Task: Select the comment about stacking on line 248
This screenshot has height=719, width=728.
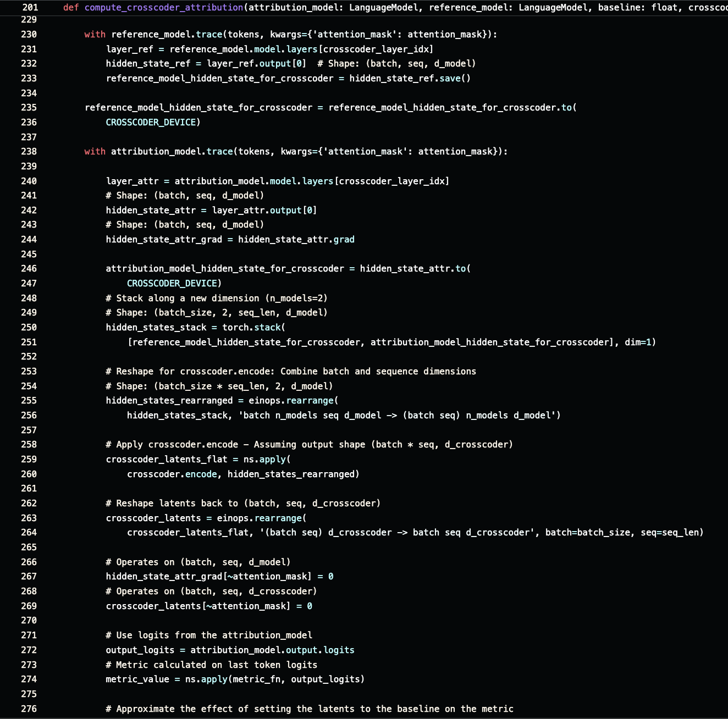Action: point(217,298)
